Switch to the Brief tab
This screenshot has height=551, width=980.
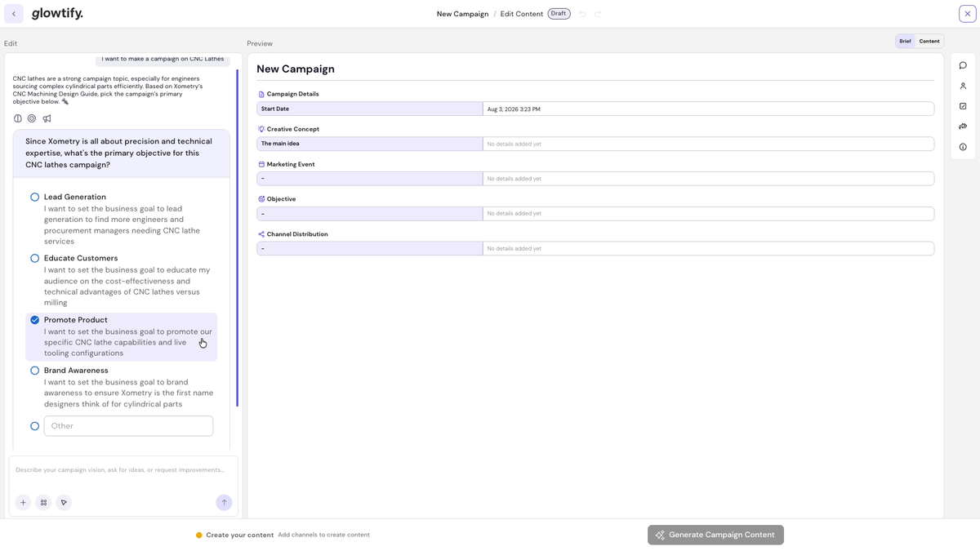905,41
